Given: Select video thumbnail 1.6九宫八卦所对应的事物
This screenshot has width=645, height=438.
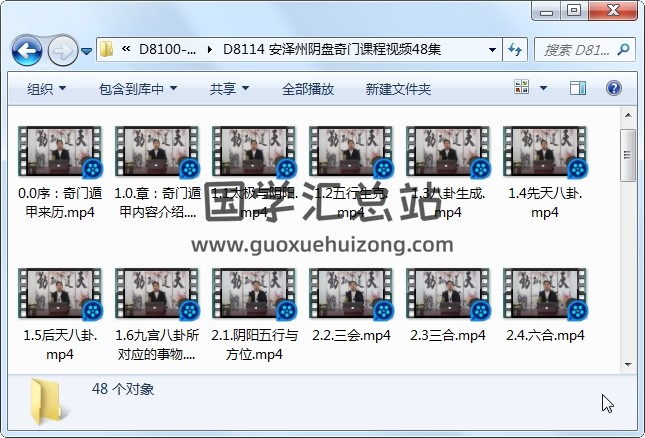Looking at the screenshot, I should pos(157,294).
